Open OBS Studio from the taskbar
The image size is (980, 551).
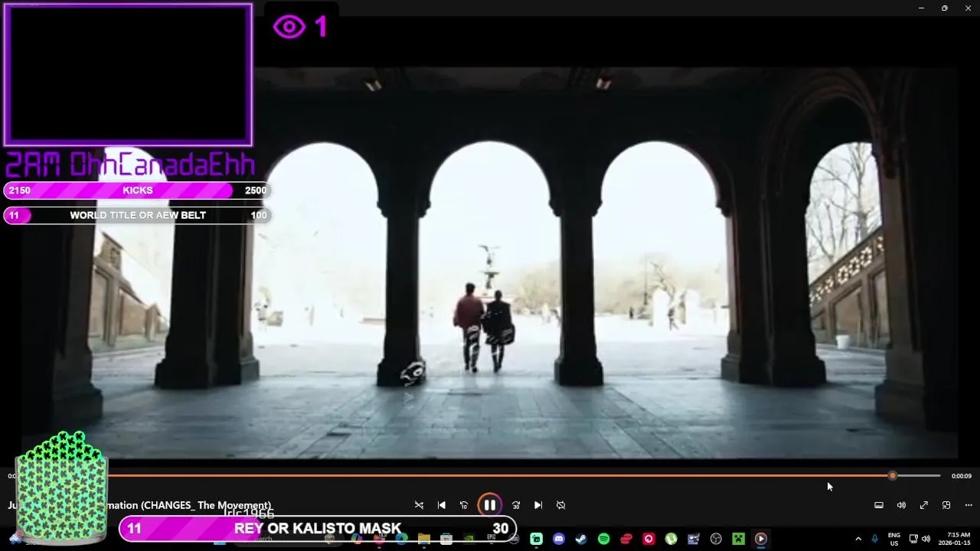[716, 539]
